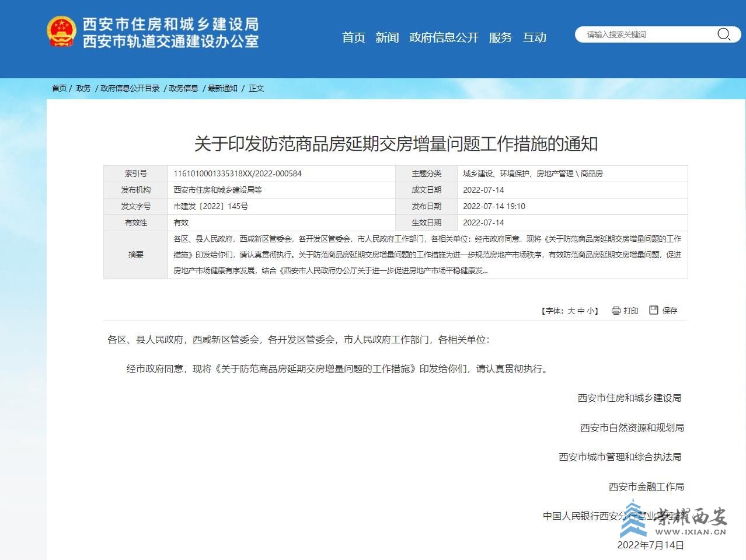Click the 摘要 label cell
Viewport: 746px width, 560px height.
pos(135,255)
